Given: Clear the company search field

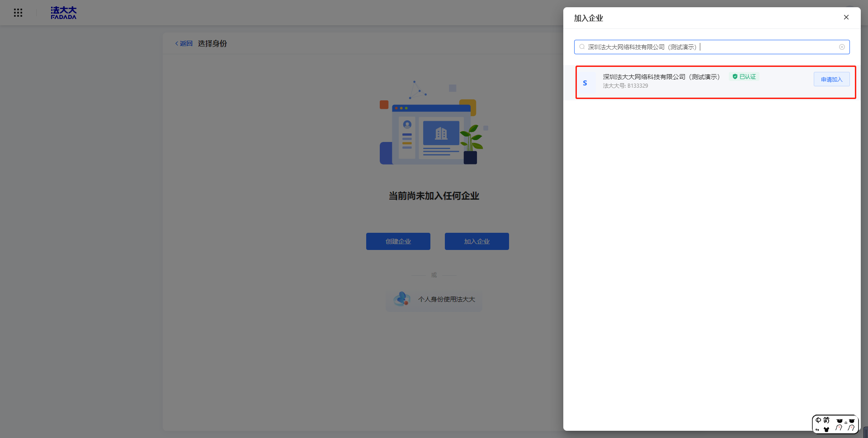Looking at the screenshot, I should click(x=842, y=47).
